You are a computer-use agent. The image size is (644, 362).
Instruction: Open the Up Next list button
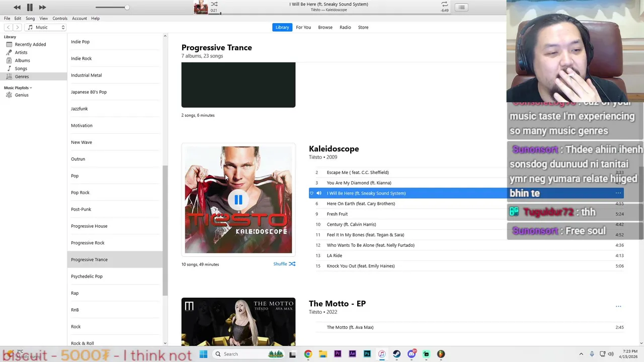pyautogui.click(x=461, y=7)
